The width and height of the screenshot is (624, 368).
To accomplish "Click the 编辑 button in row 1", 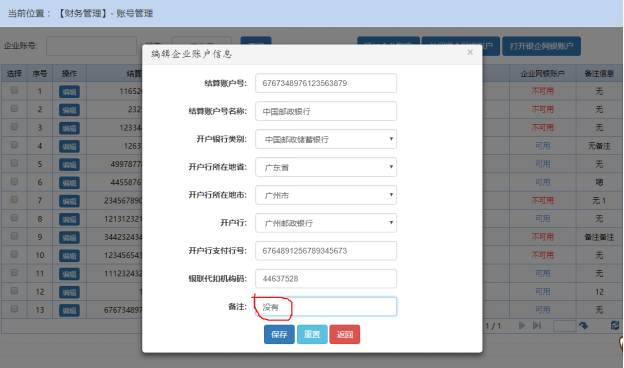I will [x=69, y=92].
